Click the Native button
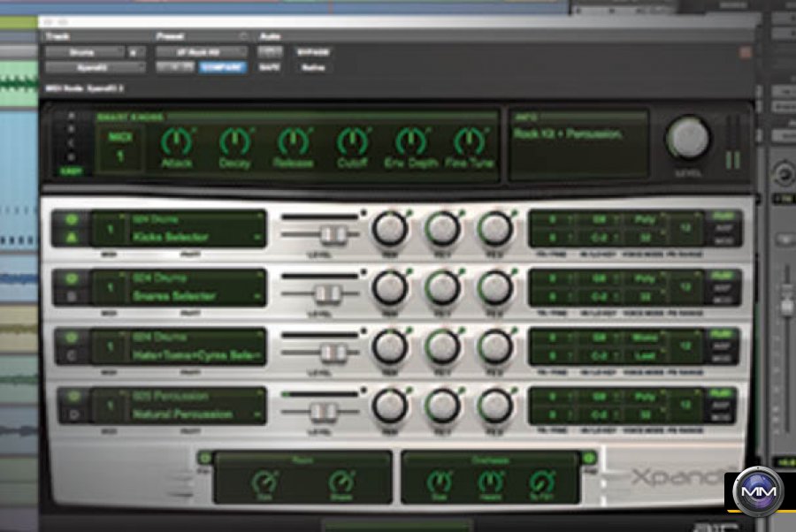796x532 pixels. click(313, 67)
